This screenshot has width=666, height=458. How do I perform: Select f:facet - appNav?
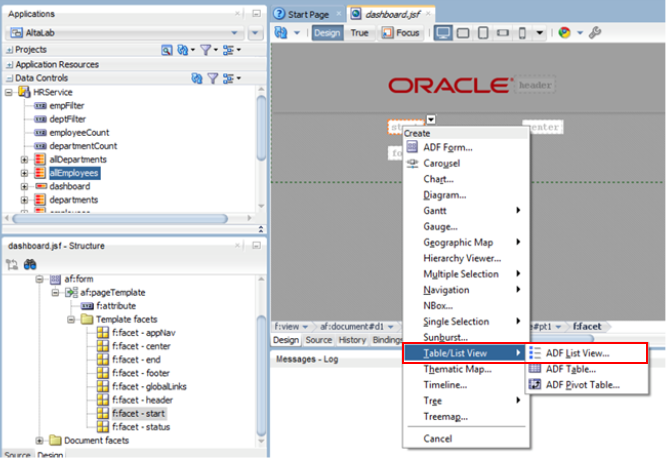[144, 333]
